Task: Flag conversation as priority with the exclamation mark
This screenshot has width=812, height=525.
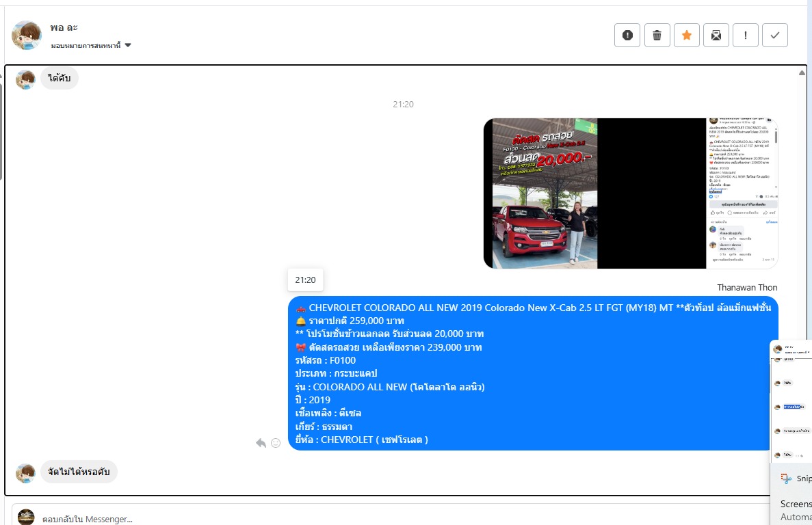Action: (x=746, y=35)
